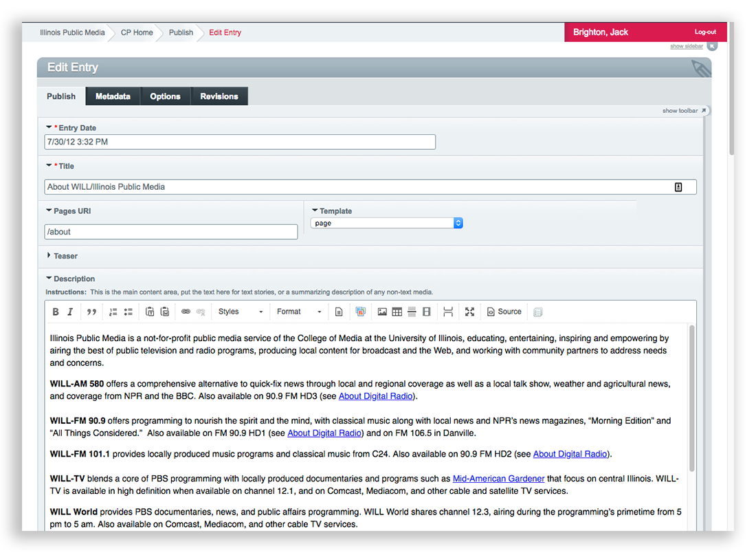Click the pencil icon in Edit Entry header

coord(700,68)
